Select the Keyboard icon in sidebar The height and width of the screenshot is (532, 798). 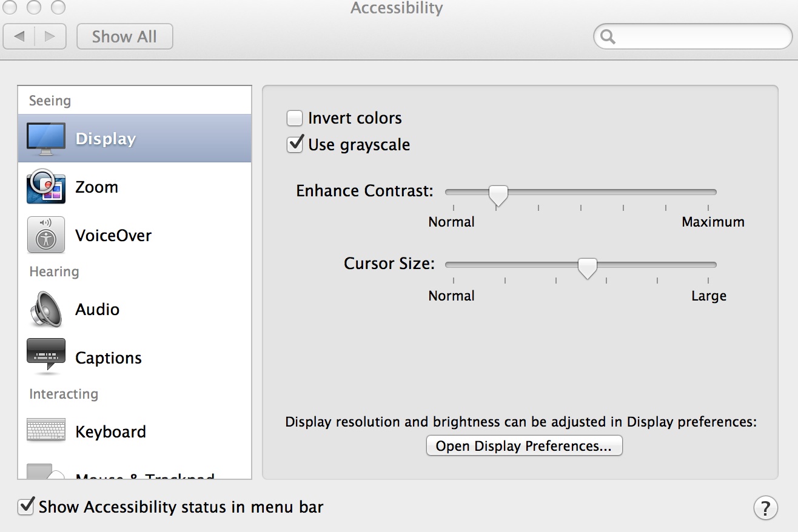click(46, 431)
